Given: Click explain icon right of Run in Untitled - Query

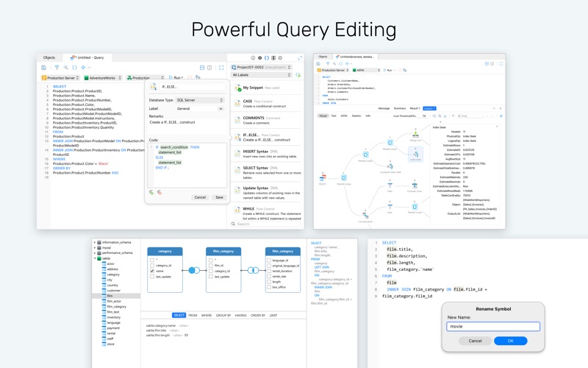Looking at the screenshot, I should coord(198,77).
